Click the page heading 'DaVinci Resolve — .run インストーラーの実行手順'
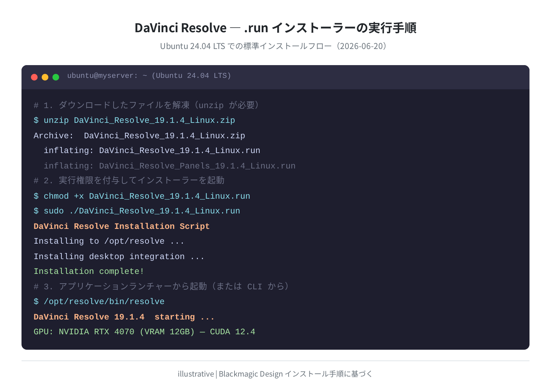The height and width of the screenshot is (392, 551). pyautogui.click(x=275, y=28)
